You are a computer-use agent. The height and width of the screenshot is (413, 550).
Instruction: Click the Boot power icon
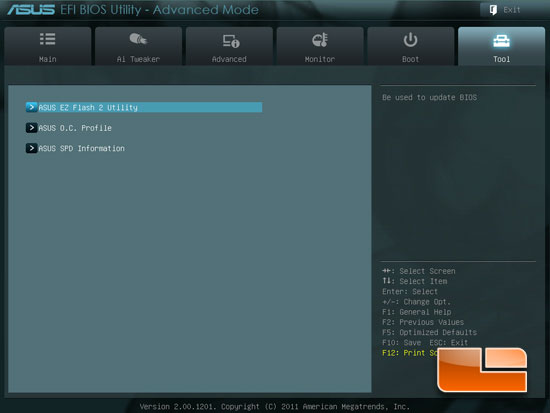point(410,40)
